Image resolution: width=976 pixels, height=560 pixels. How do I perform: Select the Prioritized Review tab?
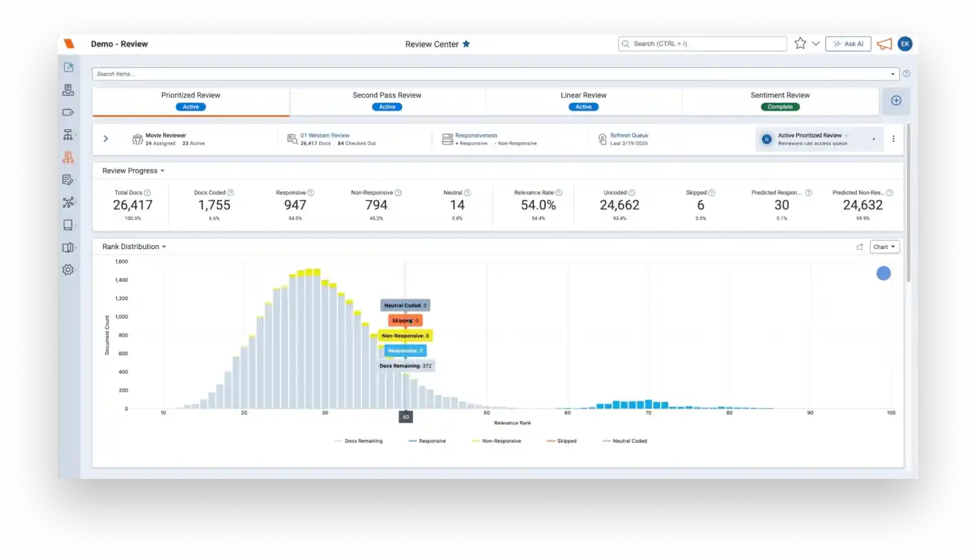(191, 101)
